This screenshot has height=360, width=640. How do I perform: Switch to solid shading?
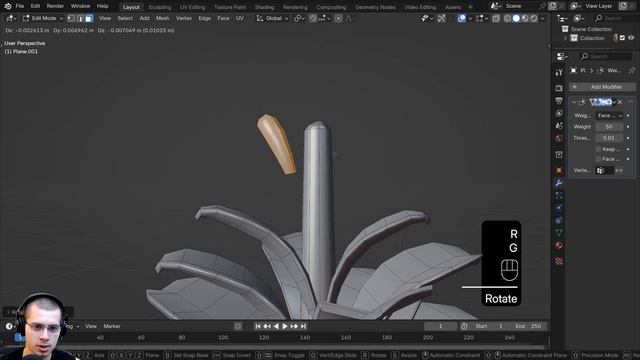(x=516, y=18)
